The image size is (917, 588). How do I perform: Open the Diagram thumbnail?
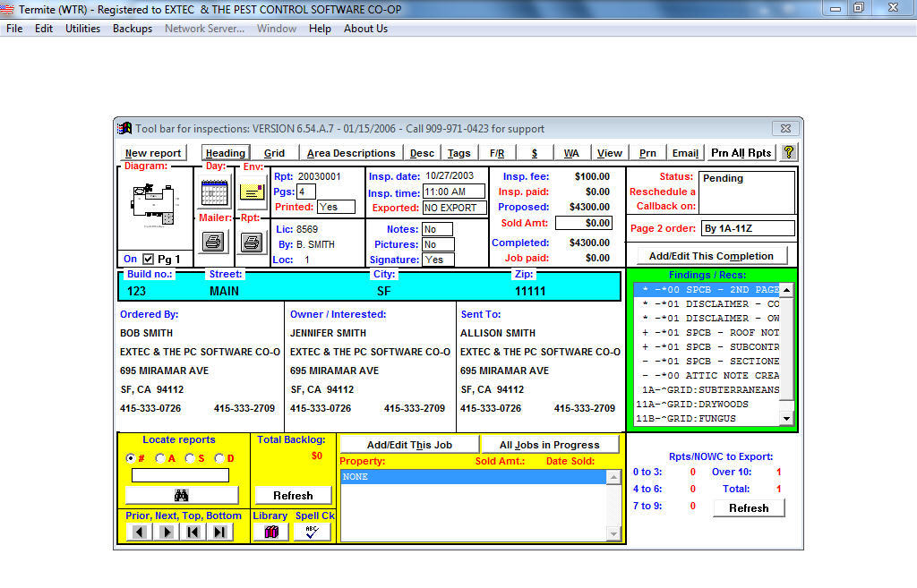point(154,207)
